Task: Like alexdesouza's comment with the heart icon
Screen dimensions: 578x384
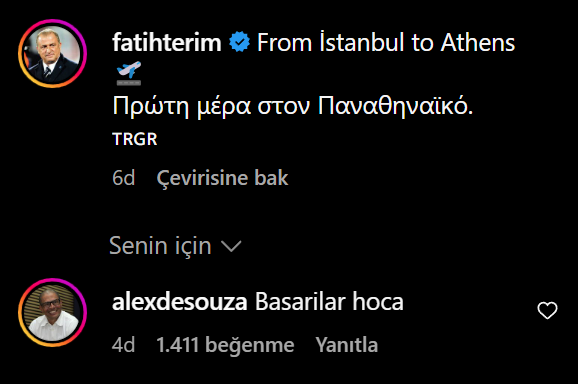Action: pyautogui.click(x=547, y=310)
